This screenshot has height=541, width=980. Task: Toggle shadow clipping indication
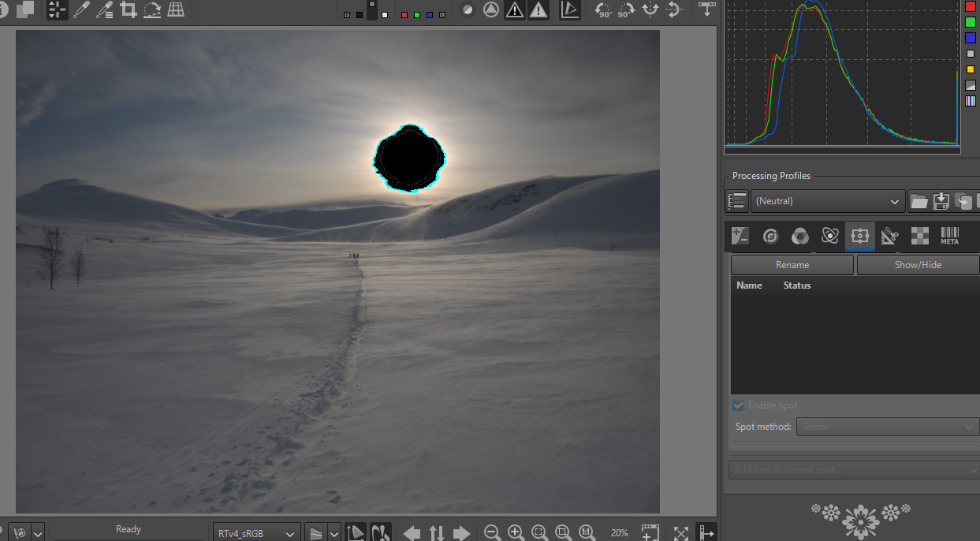(515, 10)
